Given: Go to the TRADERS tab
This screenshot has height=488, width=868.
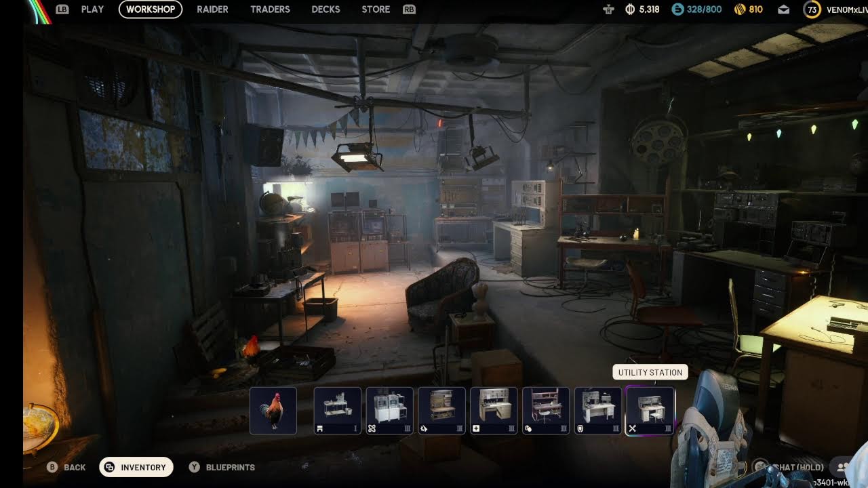Looking at the screenshot, I should [x=270, y=9].
